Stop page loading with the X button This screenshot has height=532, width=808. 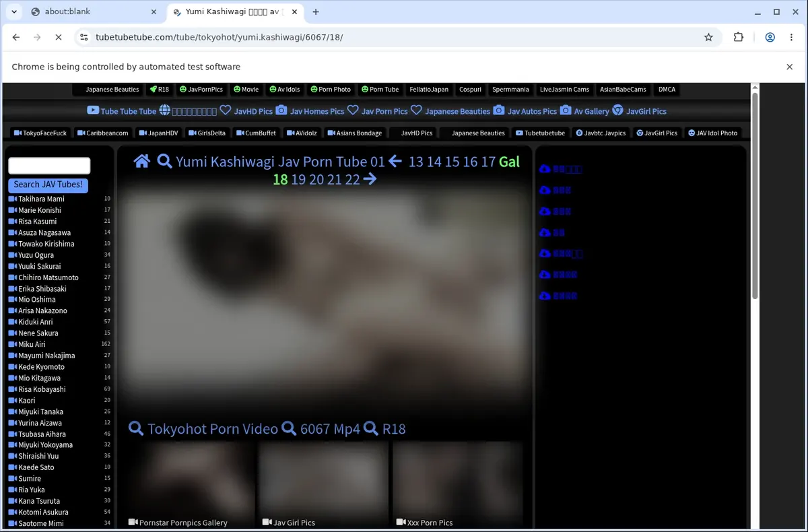click(x=59, y=38)
